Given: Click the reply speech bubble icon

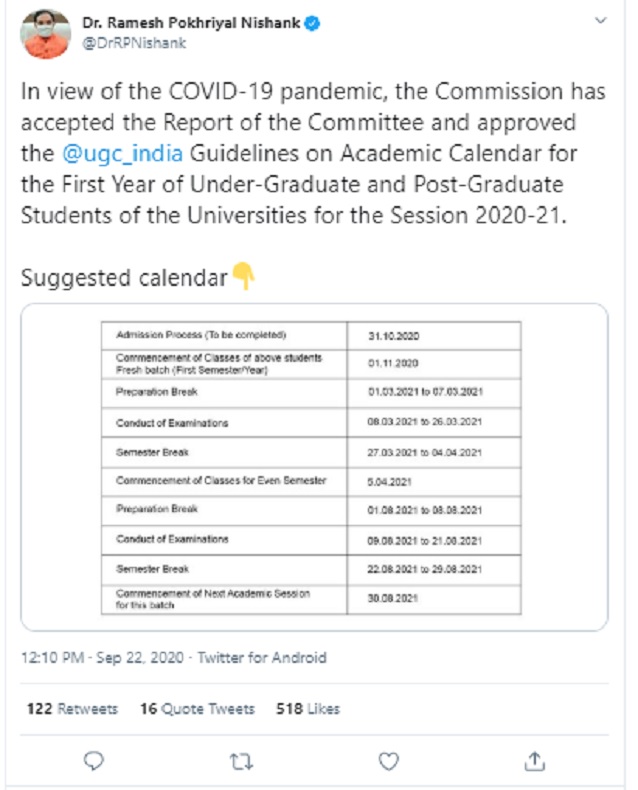Looking at the screenshot, I should pos(94,761).
